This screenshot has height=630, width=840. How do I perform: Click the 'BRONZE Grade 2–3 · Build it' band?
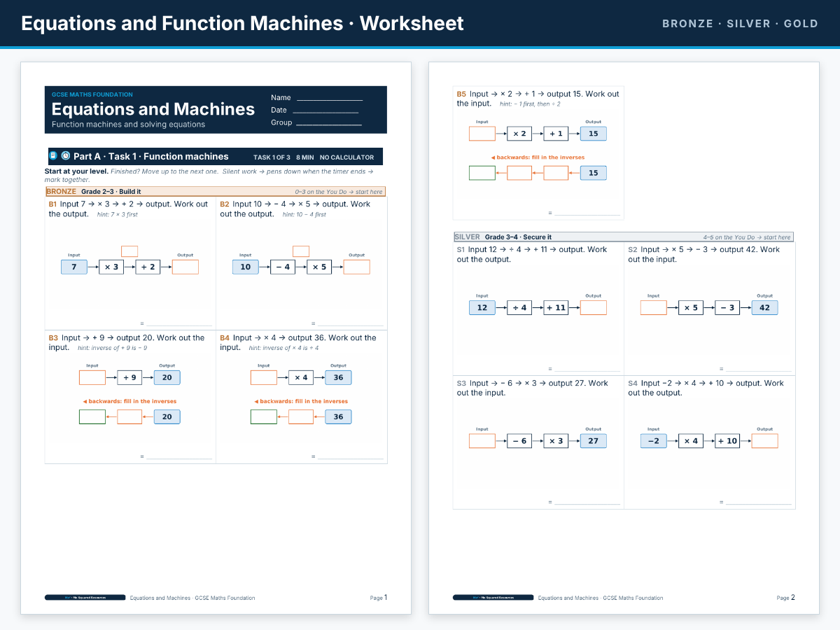pos(215,191)
